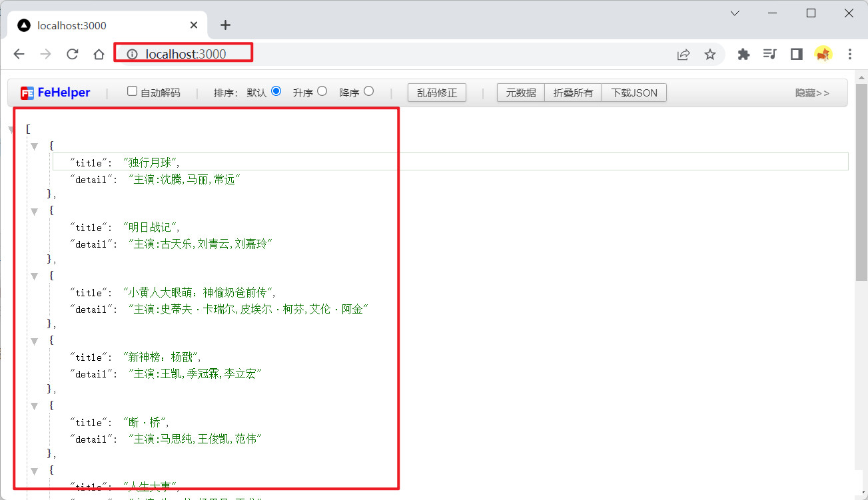The width and height of the screenshot is (868, 500).
Task: Open the media control icon
Action: (770, 55)
